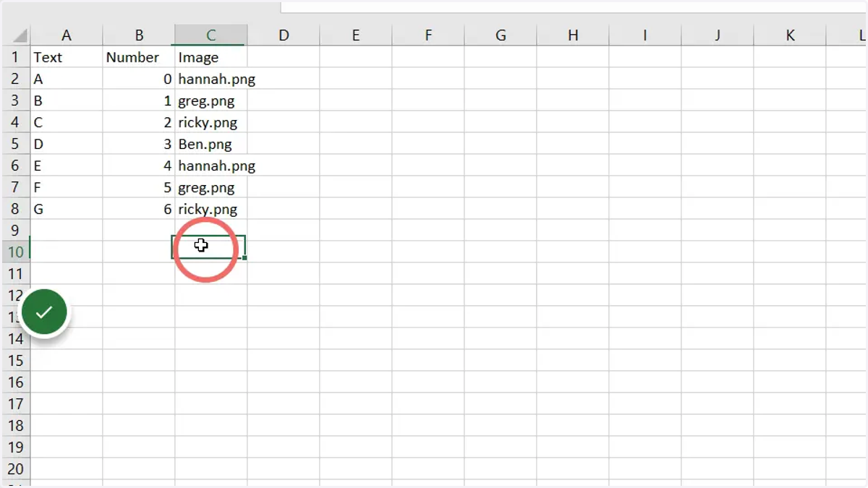Select the text cell containing 'G'

point(67,209)
